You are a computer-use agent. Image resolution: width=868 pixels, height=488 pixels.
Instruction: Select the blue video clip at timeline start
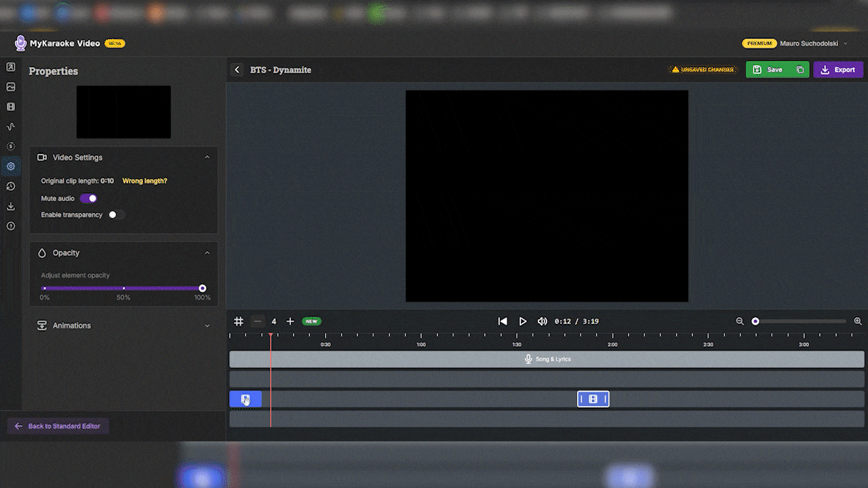(x=245, y=399)
